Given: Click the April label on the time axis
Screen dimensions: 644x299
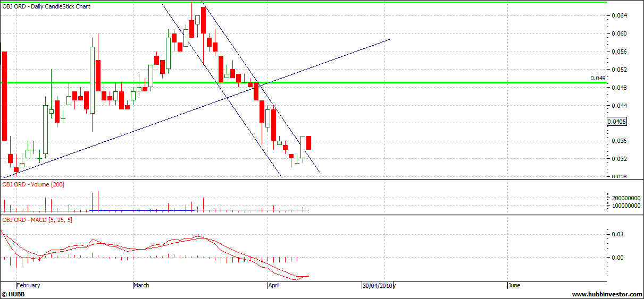Looking at the screenshot, I should click(274, 285).
